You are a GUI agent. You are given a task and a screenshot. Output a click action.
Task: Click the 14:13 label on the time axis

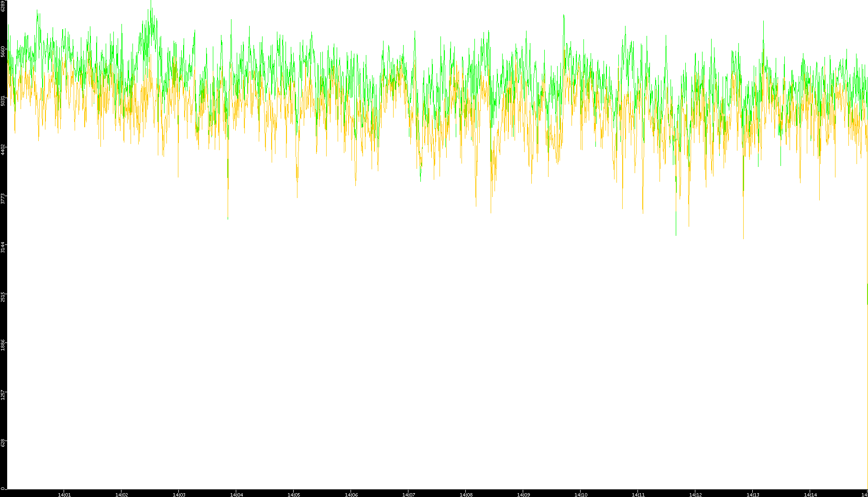(x=753, y=494)
